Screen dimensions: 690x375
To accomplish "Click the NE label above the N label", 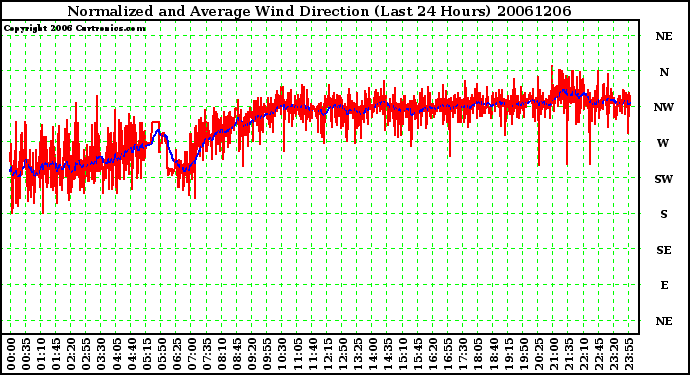I will tap(664, 36).
